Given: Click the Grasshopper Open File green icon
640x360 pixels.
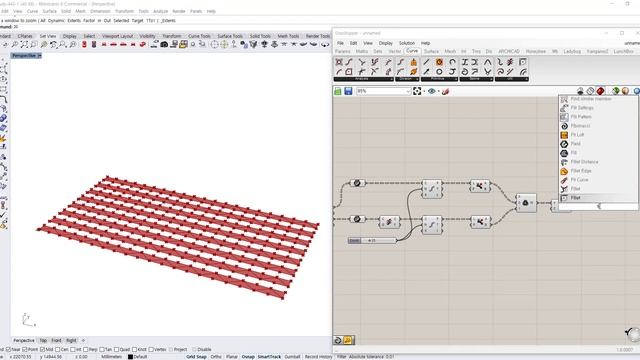Looking at the screenshot, I should 338,91.
